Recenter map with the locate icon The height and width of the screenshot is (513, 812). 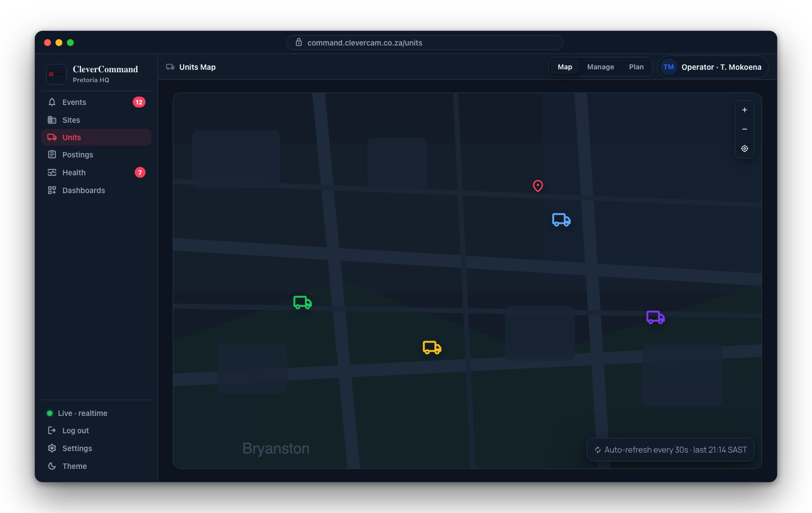coord(745,149)
